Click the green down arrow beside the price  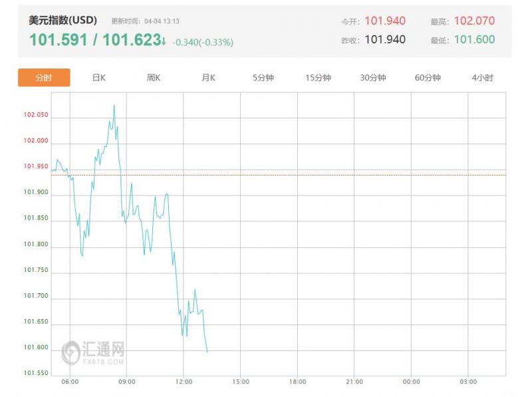[x=164, y=41]
